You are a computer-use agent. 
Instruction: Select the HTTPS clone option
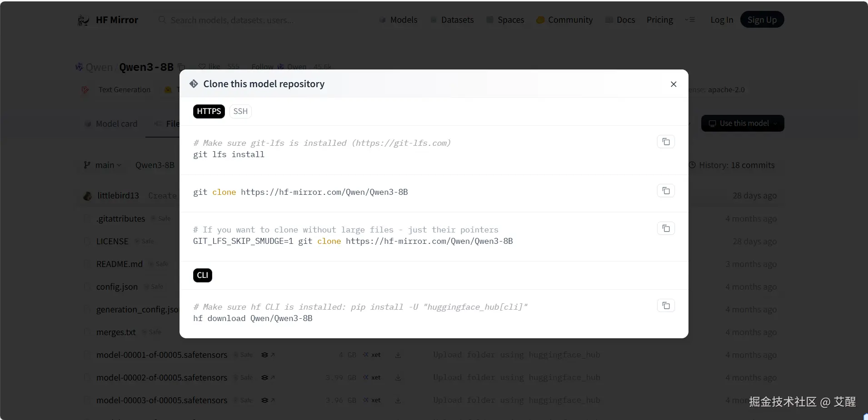209,111
